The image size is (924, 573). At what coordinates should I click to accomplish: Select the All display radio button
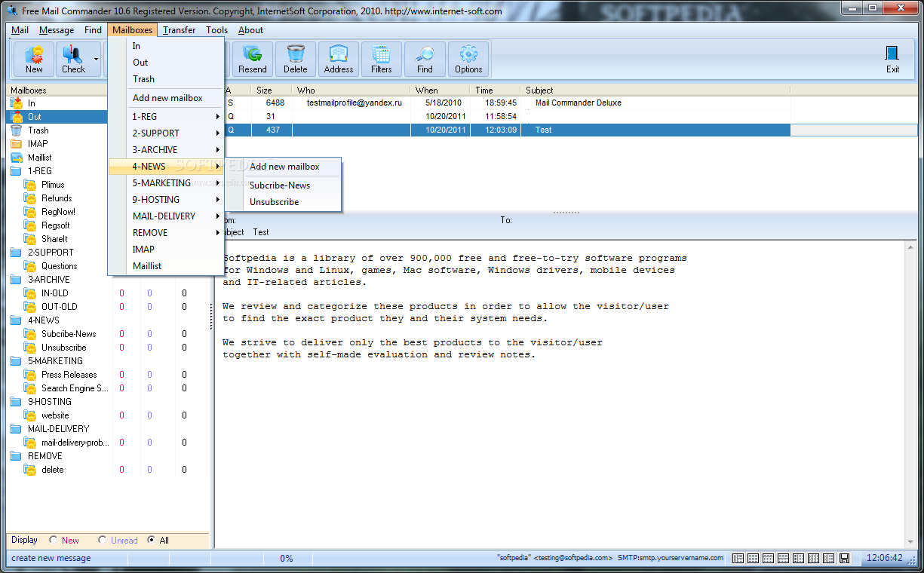[x=152, y=540]
